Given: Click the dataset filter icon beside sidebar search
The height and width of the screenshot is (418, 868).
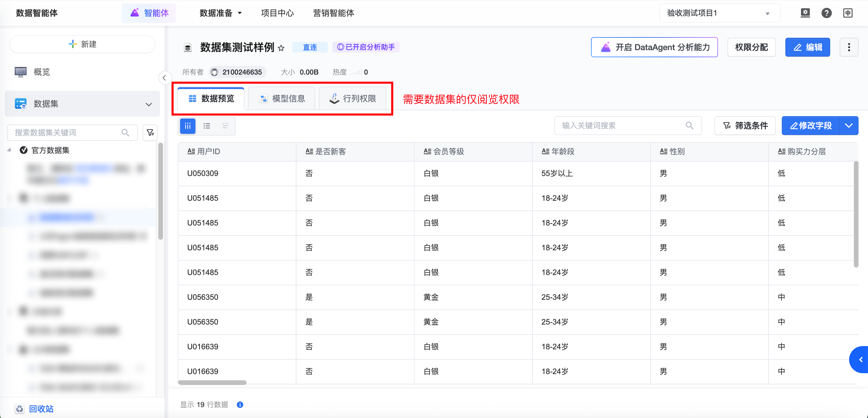Looking at the screenshot, I should coord(150,133).
